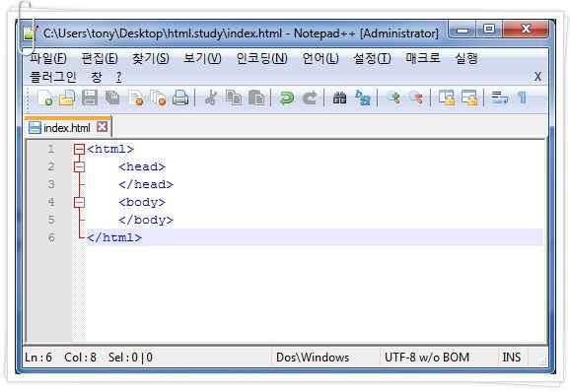
Task: Open Find with the binoculars icon
Action: tap(340, 98)
